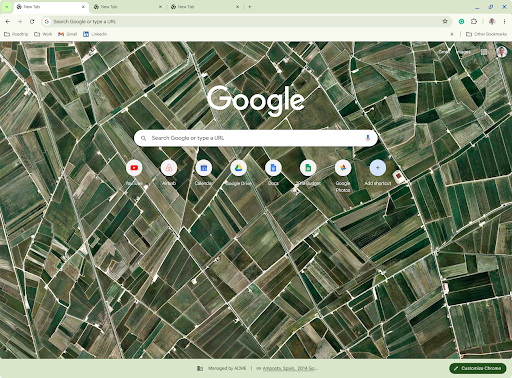Open the Roadtrip bookmarks folder
Screen dimensions: 512x378
[x=16, y=34]
